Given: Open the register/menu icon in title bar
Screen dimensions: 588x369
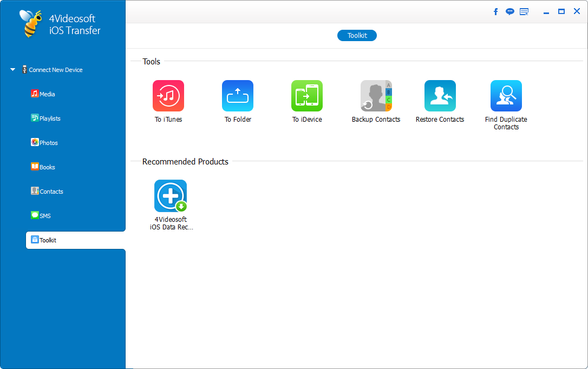Looking at the screenshot, I should 524,11.
